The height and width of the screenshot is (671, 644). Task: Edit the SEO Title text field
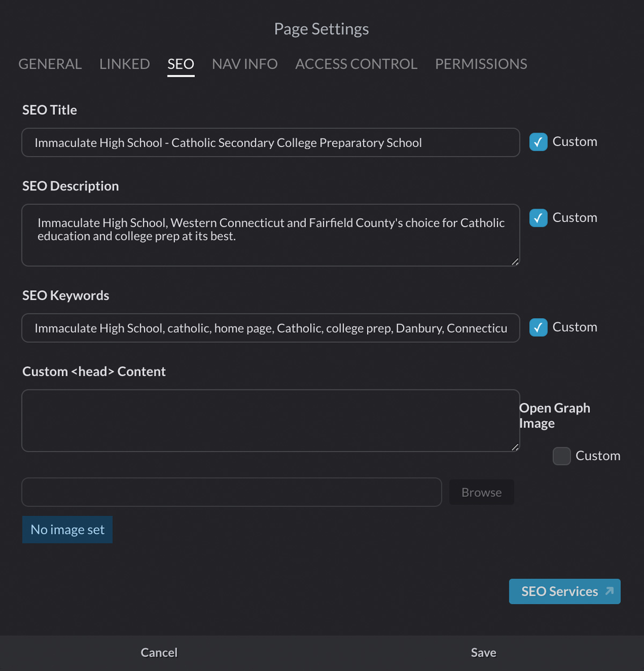click(x=270, y=143)
